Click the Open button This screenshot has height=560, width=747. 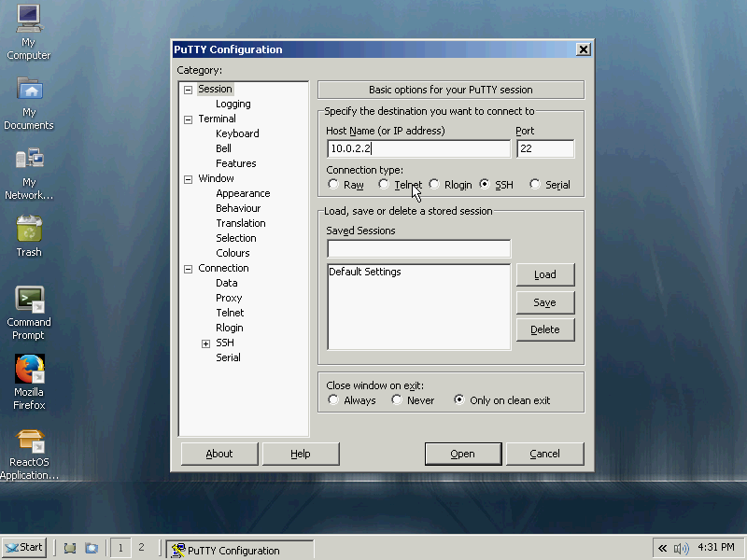[x=463, y=454]
